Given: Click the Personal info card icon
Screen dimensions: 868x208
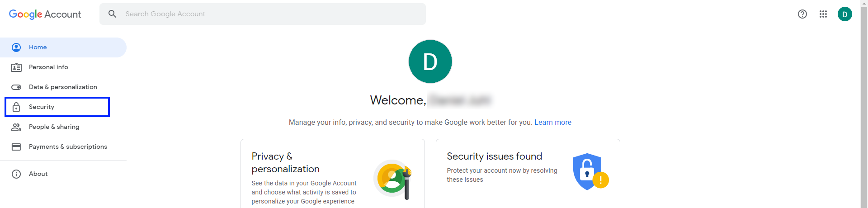Looking at the screenshot, I should click(x=16, y=67).
